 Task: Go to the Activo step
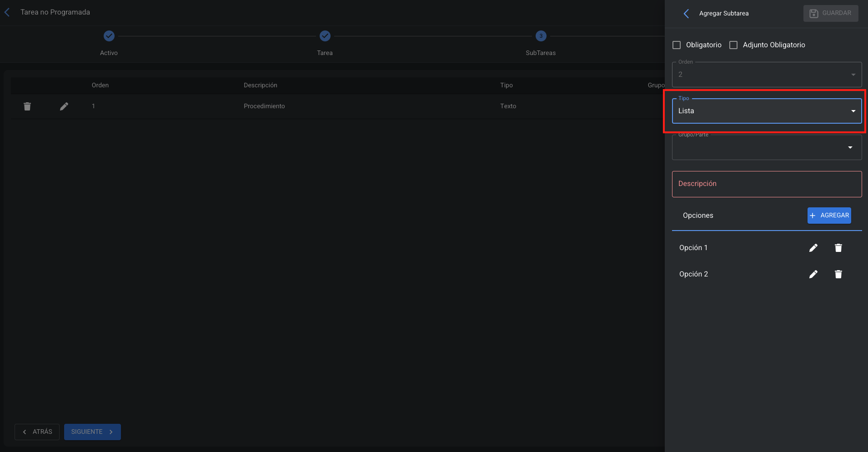[109, 36]
